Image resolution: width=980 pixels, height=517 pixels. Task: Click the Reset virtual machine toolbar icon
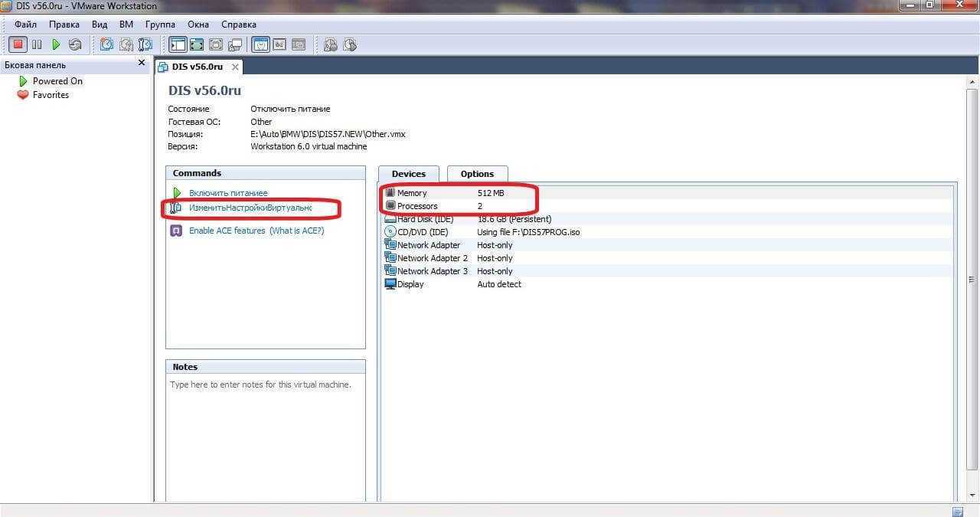(x=75, y=45)
